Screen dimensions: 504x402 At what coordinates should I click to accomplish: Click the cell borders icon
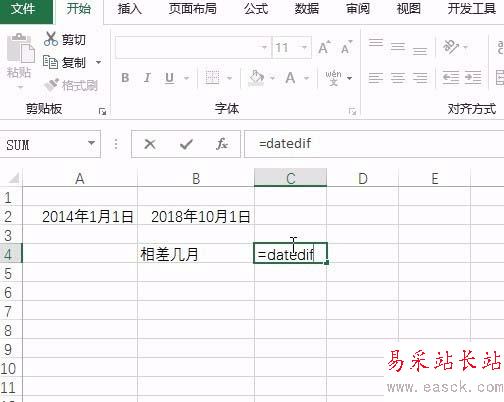212,78
